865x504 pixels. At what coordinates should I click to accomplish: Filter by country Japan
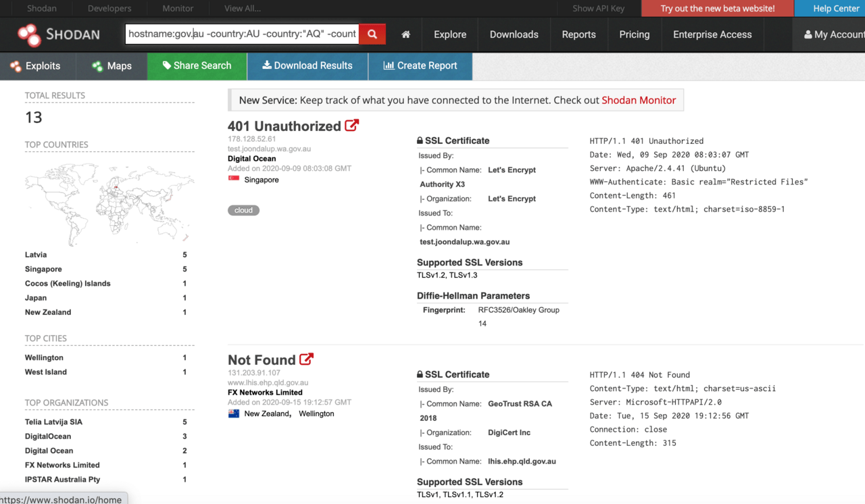click(36, 298)
